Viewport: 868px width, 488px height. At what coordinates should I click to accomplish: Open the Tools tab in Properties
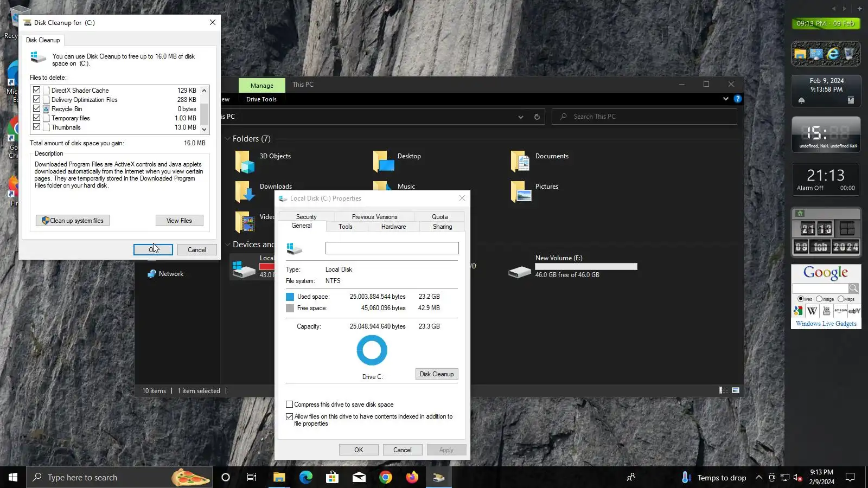[346, 227]
